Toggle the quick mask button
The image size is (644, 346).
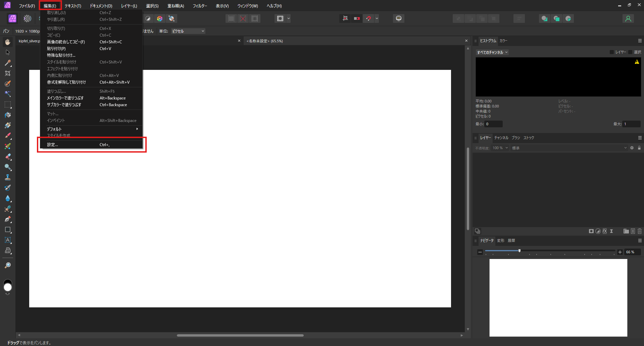click(x=280, y=18)
